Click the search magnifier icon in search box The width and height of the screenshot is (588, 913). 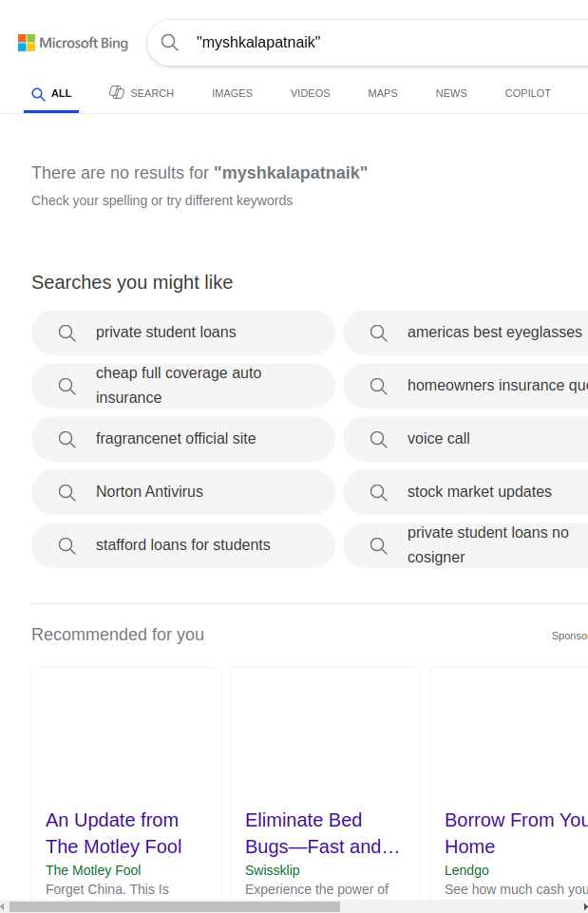point(169,42)
